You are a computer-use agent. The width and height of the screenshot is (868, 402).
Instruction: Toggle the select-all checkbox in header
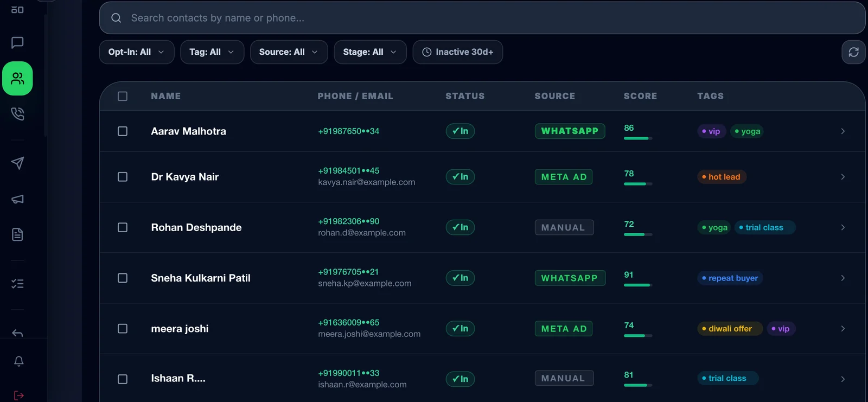coord(123,96)
